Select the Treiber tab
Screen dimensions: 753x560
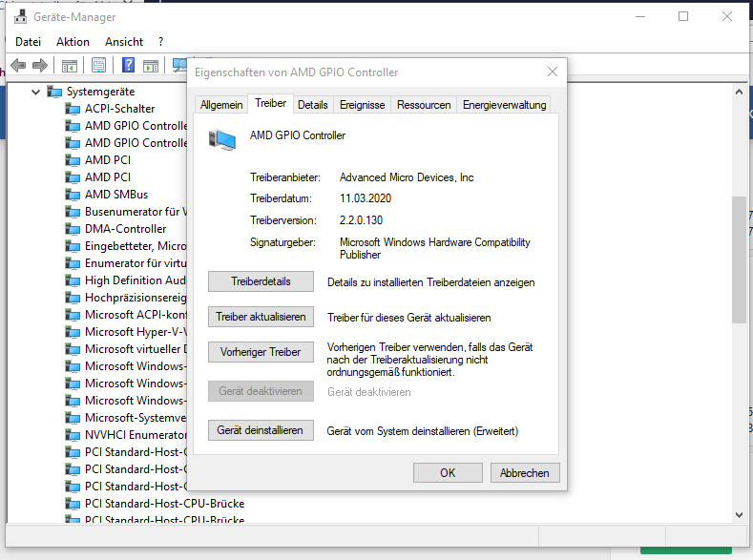coord(270,103)
